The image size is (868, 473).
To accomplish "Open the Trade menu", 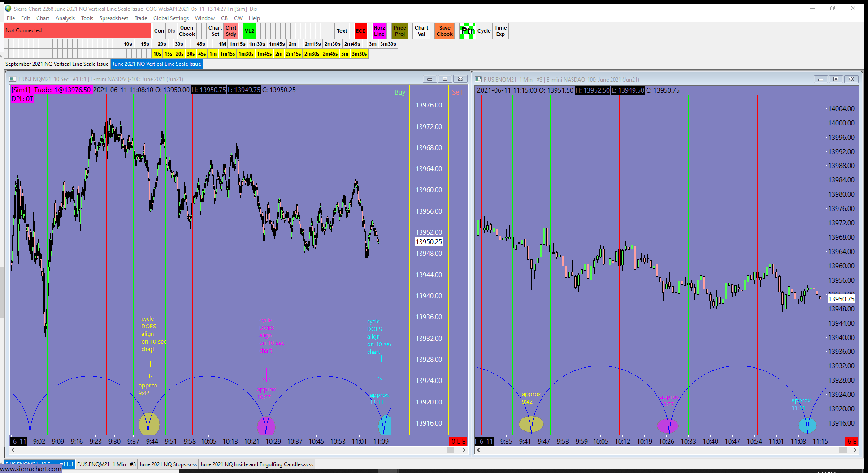I will (x=141, y=18).
